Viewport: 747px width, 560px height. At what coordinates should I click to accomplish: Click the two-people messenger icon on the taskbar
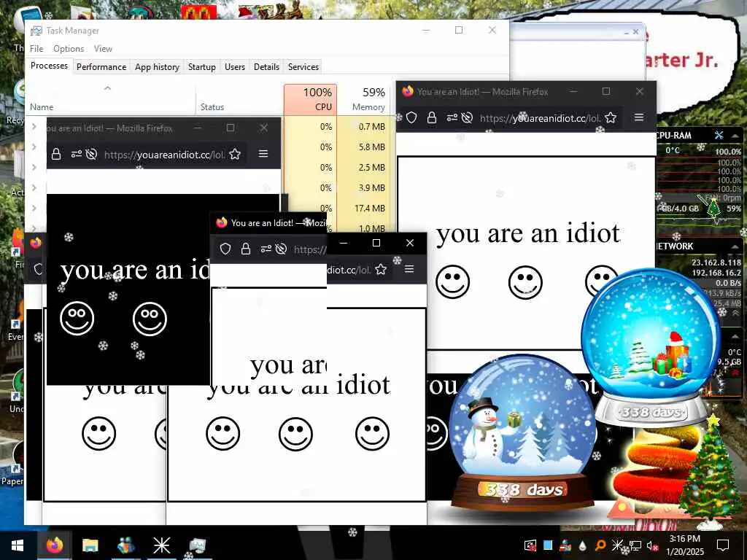125,545
